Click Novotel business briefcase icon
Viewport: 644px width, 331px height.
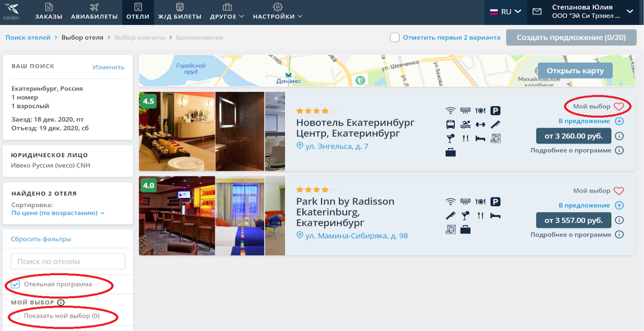(451, 152)
